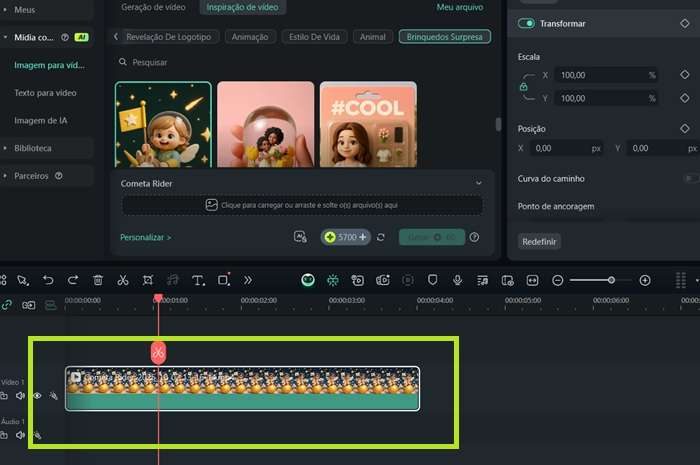The image size is (700, 465).
Task: Choose the text tool in timeline toolbar
Action: tap(198, 280)
